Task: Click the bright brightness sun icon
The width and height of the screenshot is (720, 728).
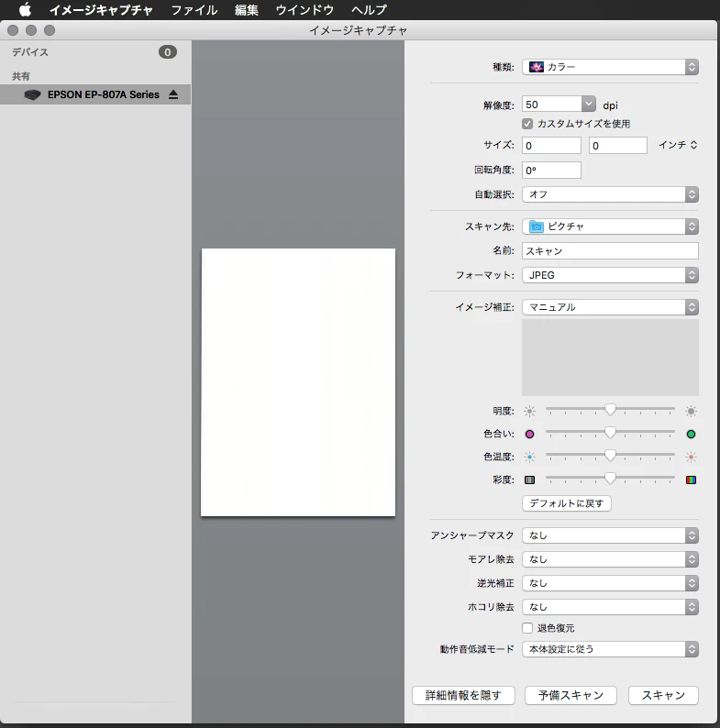Action: (x=691, y=412)
